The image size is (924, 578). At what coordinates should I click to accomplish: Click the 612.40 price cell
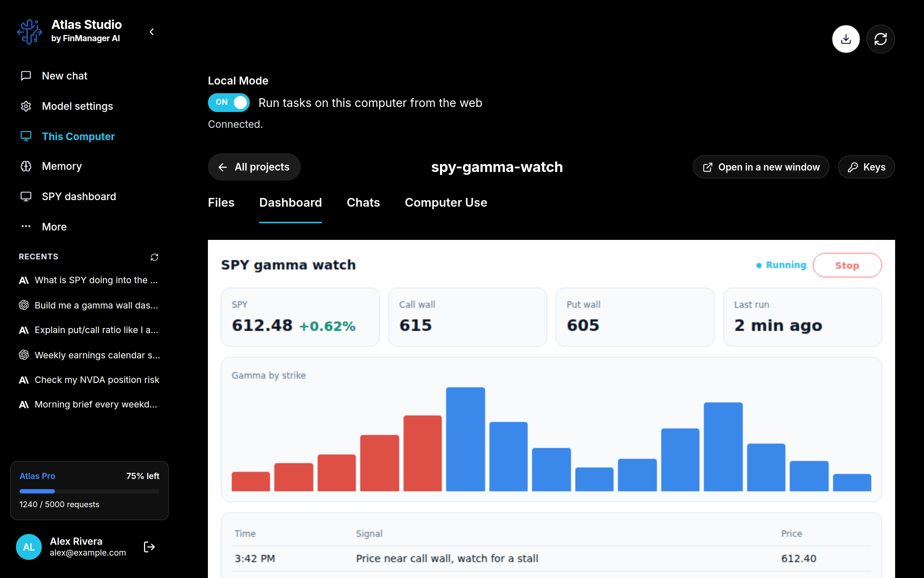(799, 558)
